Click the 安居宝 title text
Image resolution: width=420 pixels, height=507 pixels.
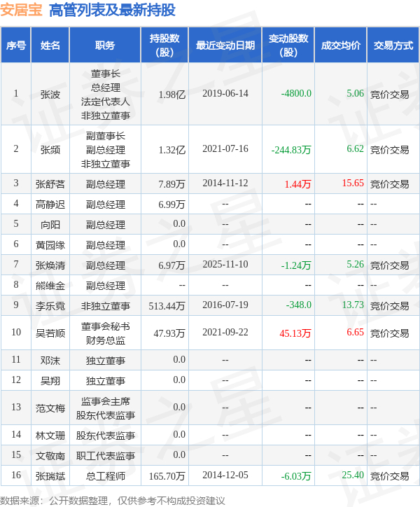coord(21,10)
